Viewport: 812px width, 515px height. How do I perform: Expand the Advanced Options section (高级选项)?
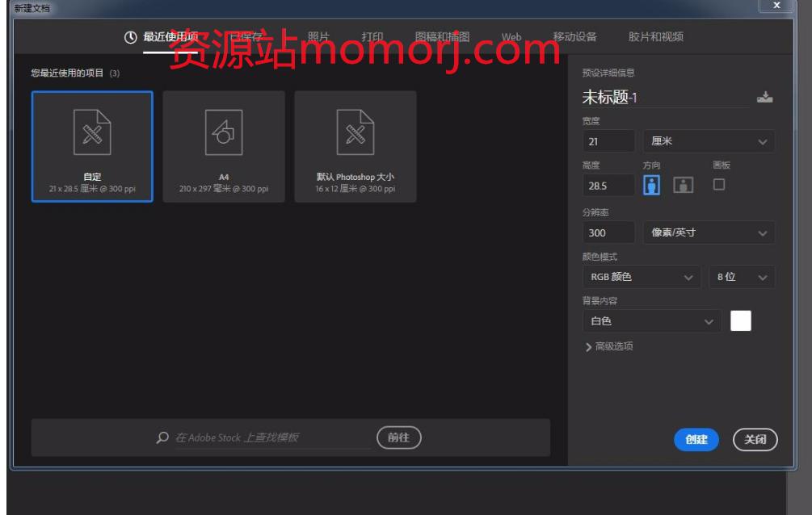(x=608, y=346)
